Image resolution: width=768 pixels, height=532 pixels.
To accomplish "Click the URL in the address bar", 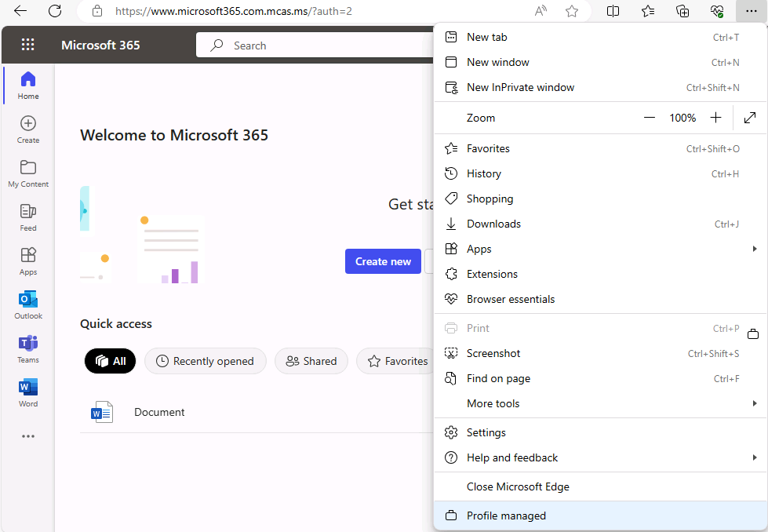I will (234, 11).
